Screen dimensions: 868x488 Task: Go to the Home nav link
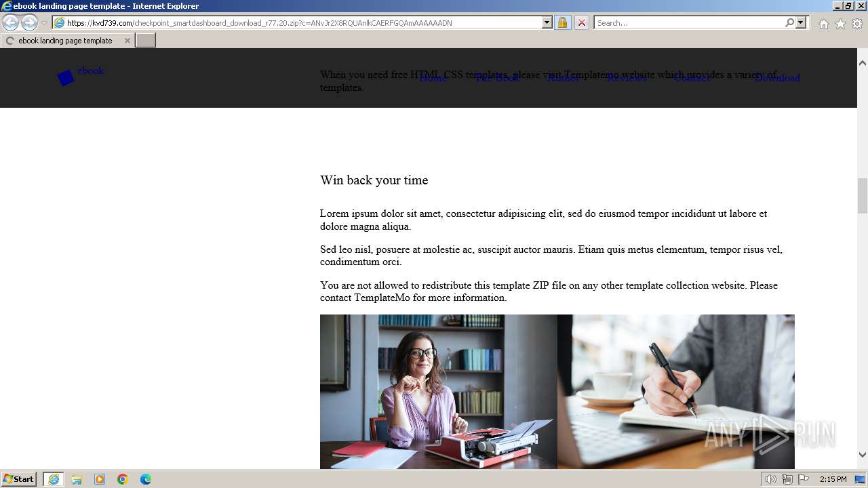pos(433,78)
